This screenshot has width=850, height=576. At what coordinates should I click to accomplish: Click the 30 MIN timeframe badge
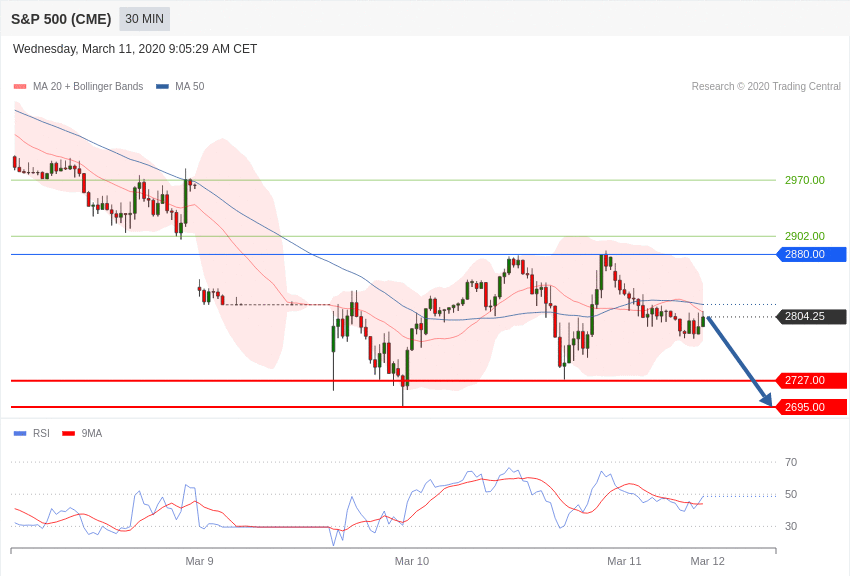[144, 19]
